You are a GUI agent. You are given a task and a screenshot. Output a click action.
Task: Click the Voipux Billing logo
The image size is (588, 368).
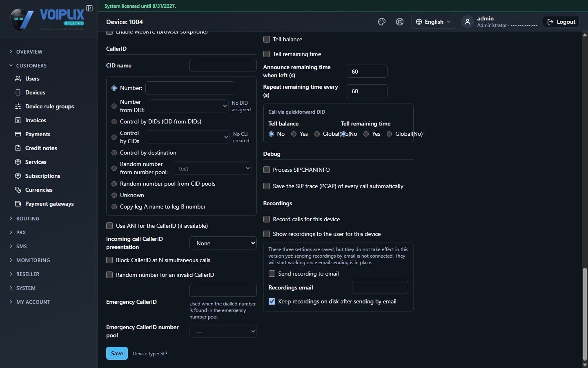tap(48, 20)
